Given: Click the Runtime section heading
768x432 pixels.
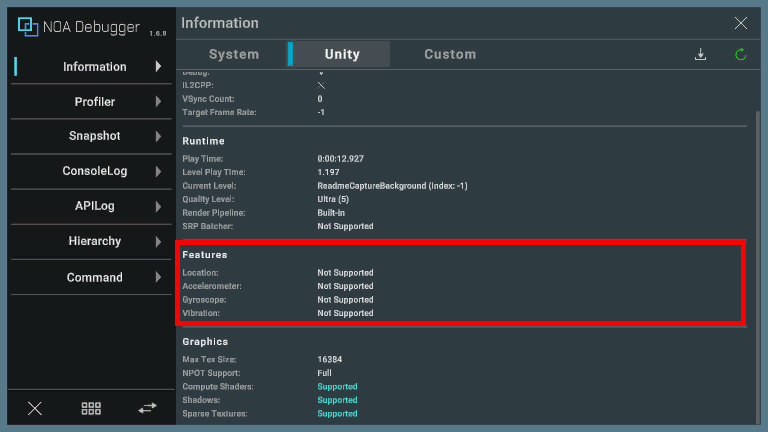Looking at the screenshot, I should (203, 141).
